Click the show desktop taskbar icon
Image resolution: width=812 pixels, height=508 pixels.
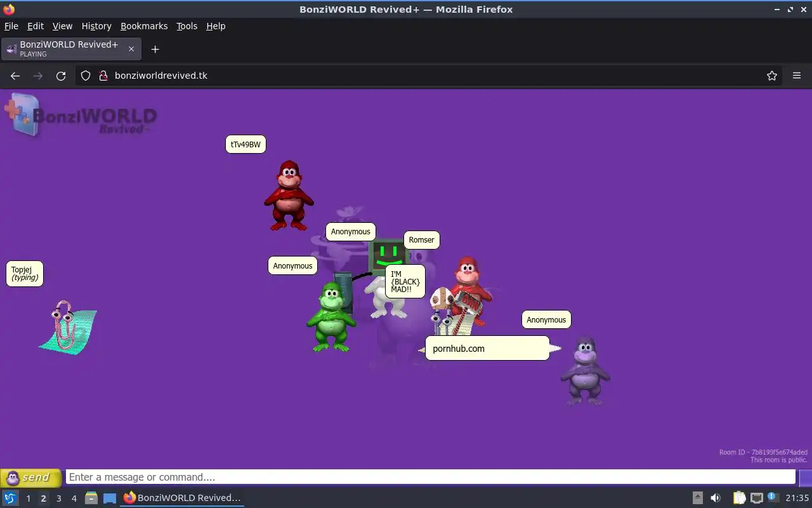tap(110, 498)
